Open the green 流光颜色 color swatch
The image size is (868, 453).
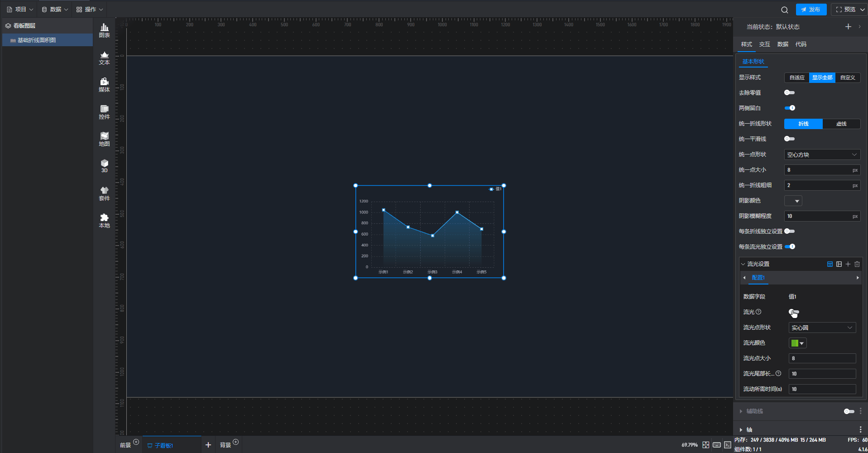point(797,343)
